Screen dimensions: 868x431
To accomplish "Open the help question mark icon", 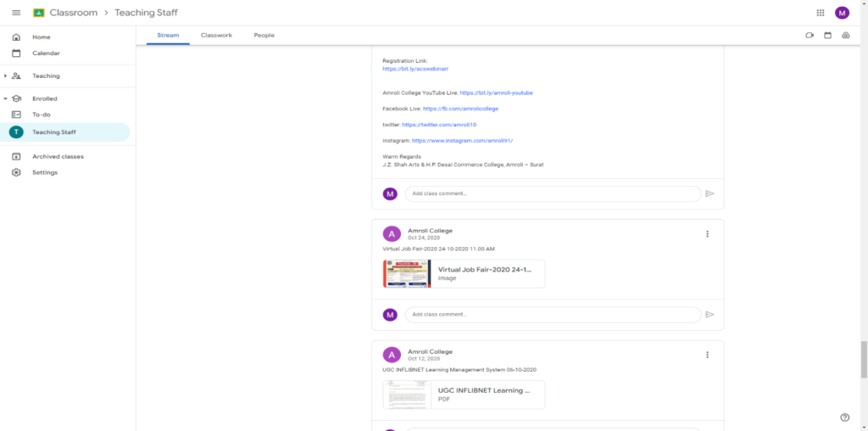I will point(844,417).
